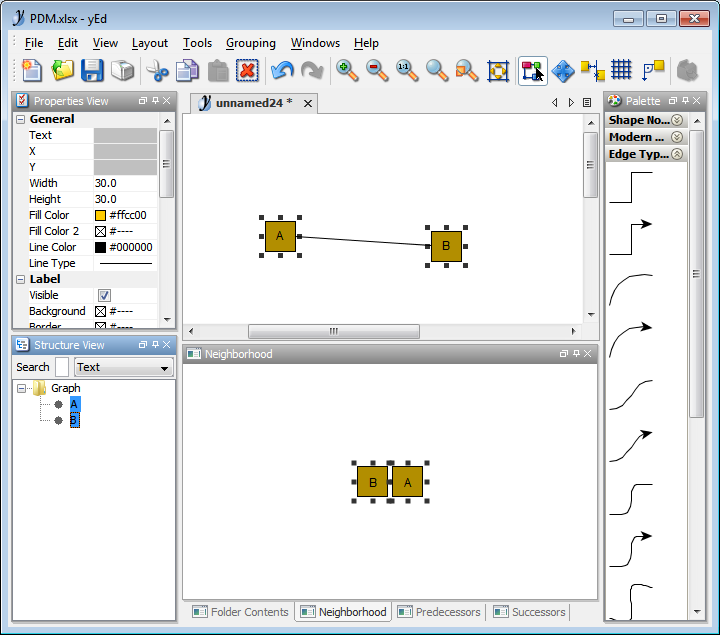Image resolution: width=720 pixels, height=635 pixels.
Task: Expand the Modern Nodes palette section
Action: point(677,137)
